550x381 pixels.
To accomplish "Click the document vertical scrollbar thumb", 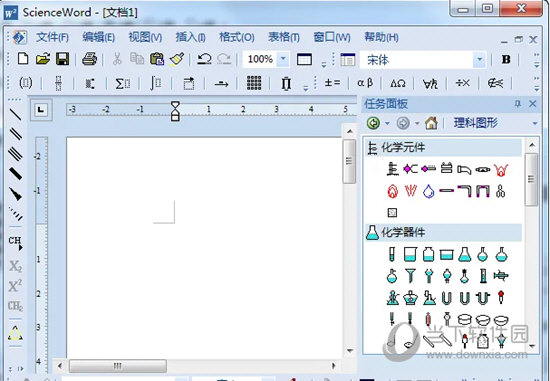I will (349, 161).
